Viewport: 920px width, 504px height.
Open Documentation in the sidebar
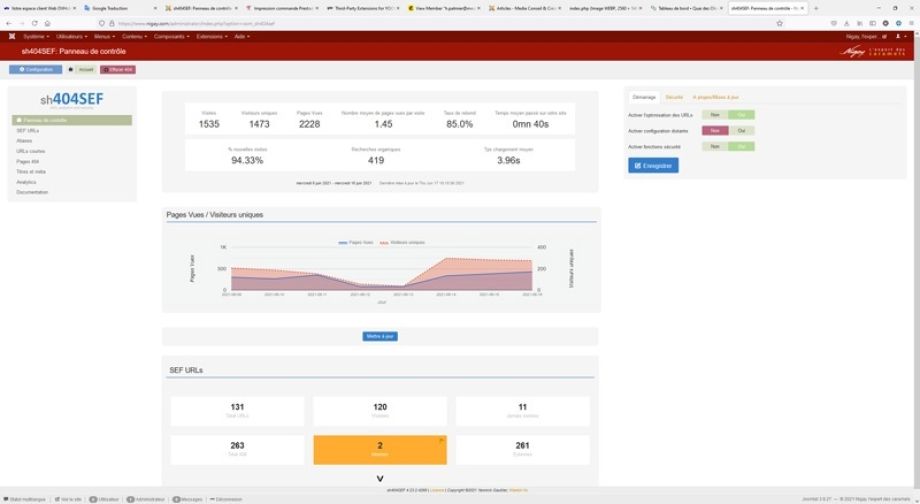point(32,192)
